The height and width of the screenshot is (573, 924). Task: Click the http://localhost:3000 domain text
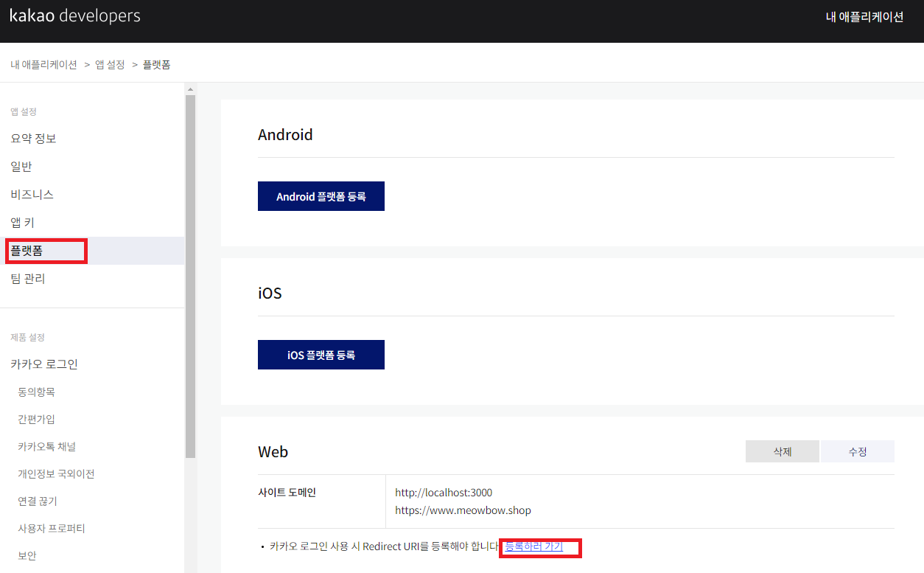point(444,493)
